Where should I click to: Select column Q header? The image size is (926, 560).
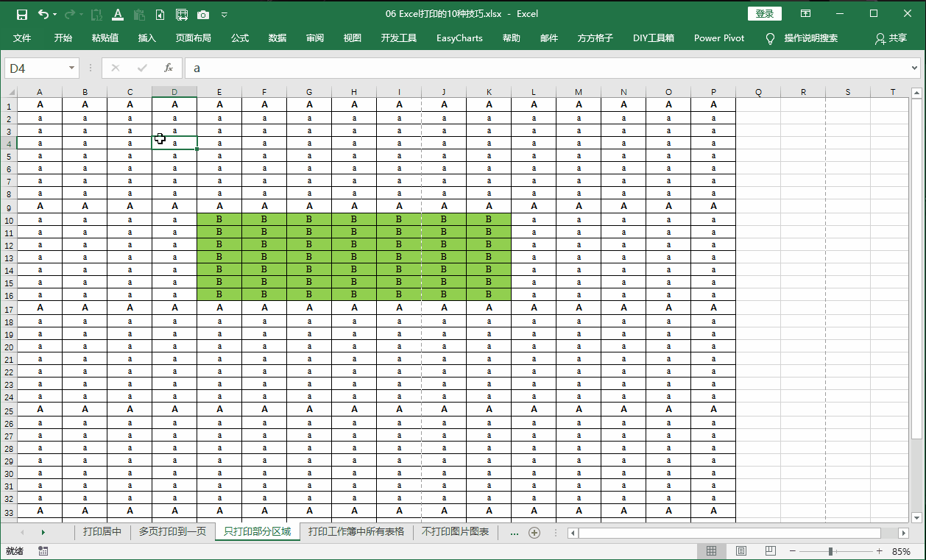[758, 92]
